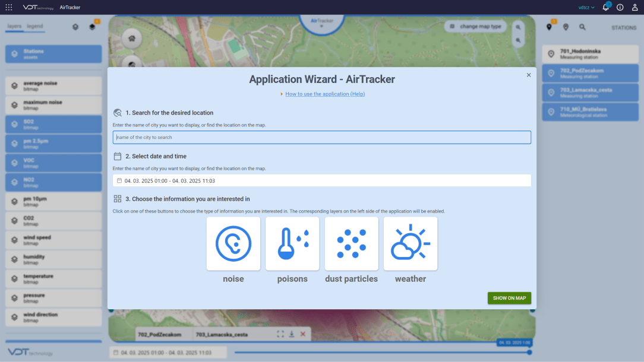Select station 710_MÚ_Bratislava in list
Image resolution: width=644 pixels, height=362 pixels.
pyautogui.click(x=590, y=112)
